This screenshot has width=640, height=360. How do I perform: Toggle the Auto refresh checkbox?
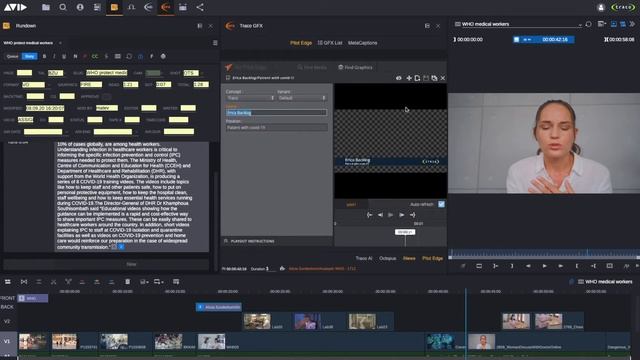(441, 204)
